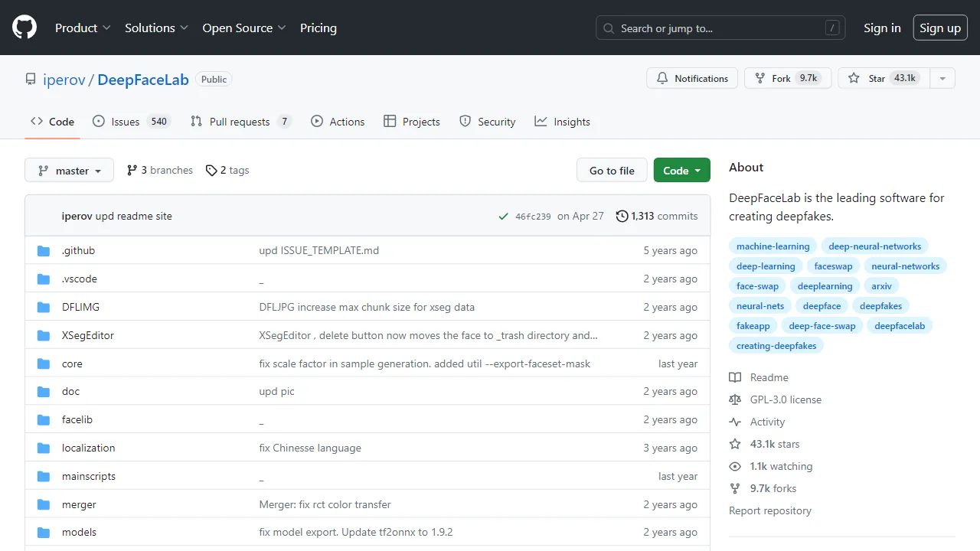Click the creating-deepfakes topic tag
This screenshot has width=980, height=551.
click(776, 346)
